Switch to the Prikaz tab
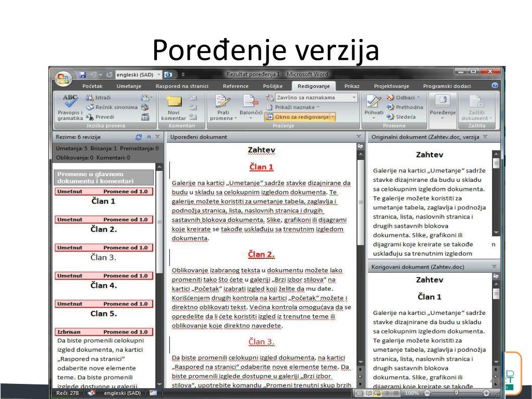 (x=352, y=86)
